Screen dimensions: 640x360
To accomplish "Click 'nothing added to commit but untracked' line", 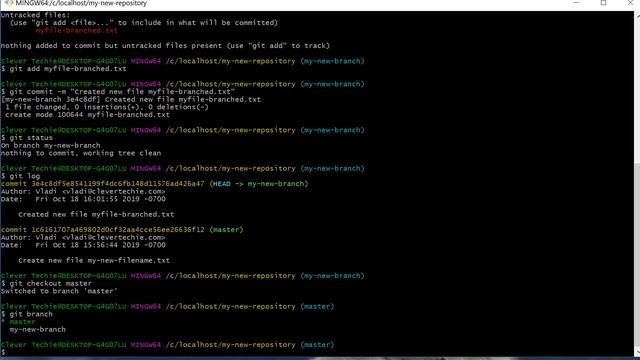I will click(165, 46).
